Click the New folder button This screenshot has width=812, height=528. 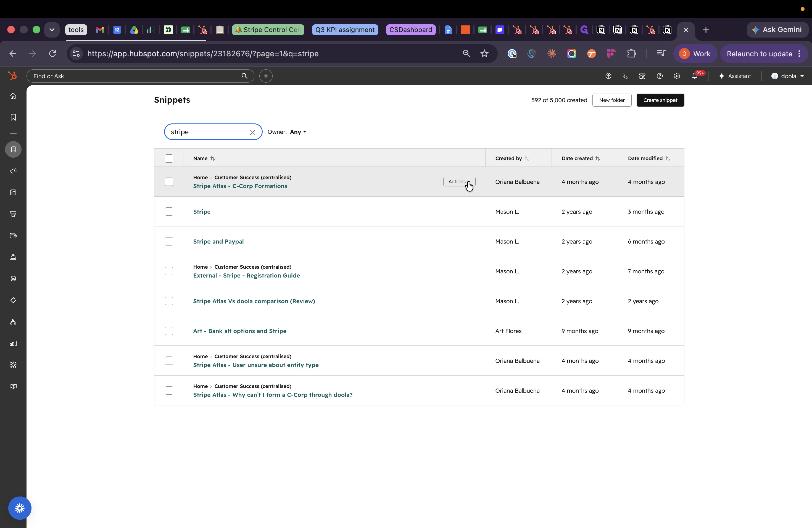point(612,100)
